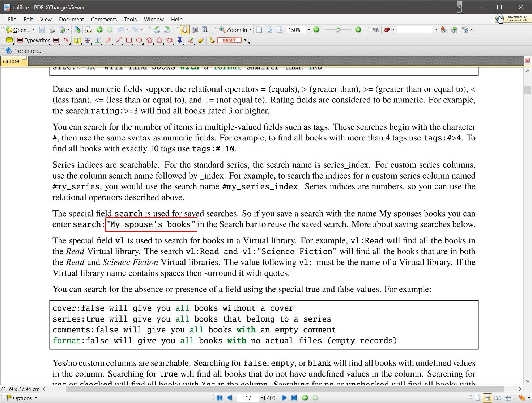The width and height of the screenshot is (532, 403).
Task: Run the OCR pages tool
Action: pos(89,30)
